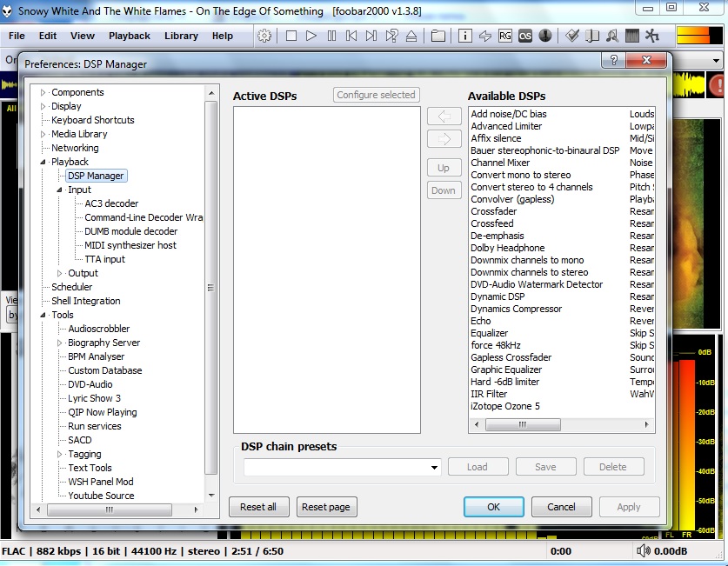Select 'Equalizer' in Available DSPs
The width and height of the screenshot is (728, 566).
pyautogui.click(x=490, y=333)
